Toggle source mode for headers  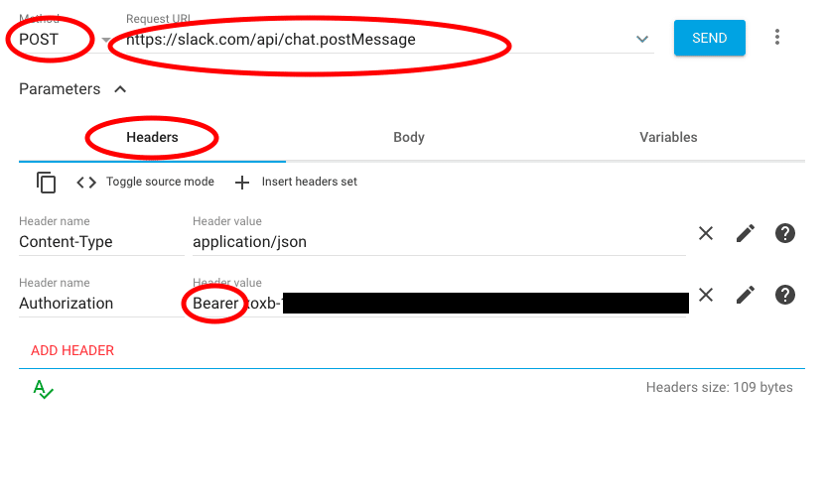(x=146, y=183)
